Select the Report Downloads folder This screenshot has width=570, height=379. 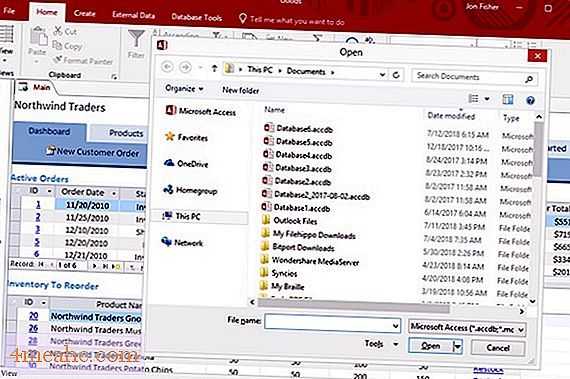pos(297,247)
